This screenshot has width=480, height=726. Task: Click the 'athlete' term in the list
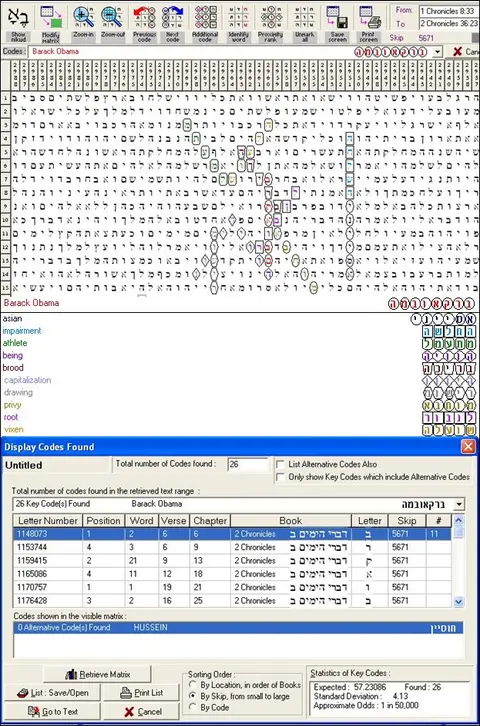click(x=15, y=343)
